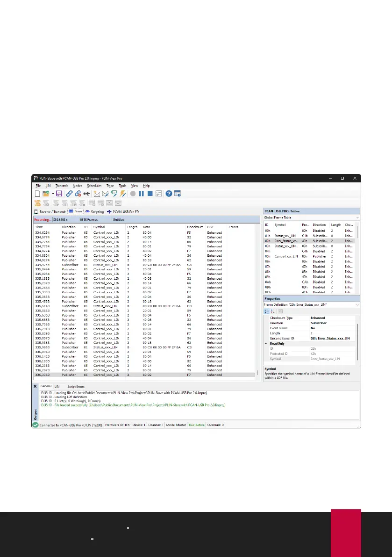
Task: Click the Save floppy disk icon
Action: pos(59,194)
